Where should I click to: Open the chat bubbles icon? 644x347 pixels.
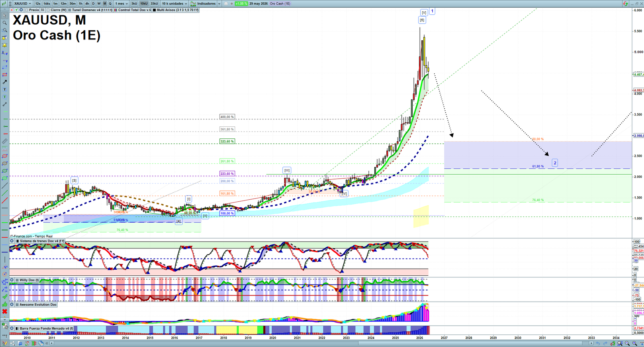tap(20, 343)
